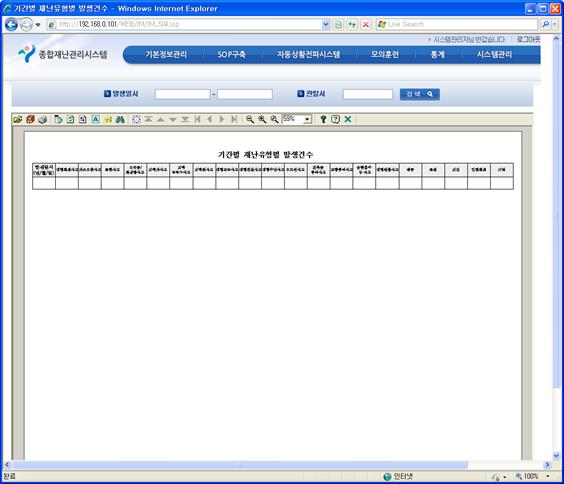
Task: Click the 로그아웃 link
Action: [528, 39]
